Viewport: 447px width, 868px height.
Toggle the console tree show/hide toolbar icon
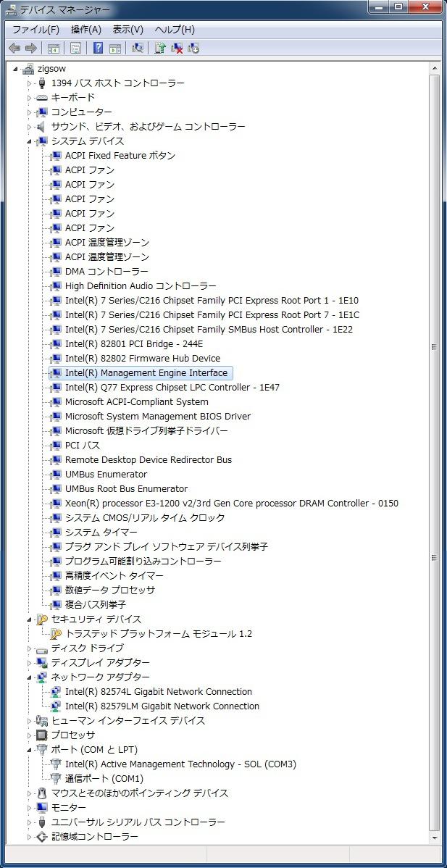[x=54, y=48]
